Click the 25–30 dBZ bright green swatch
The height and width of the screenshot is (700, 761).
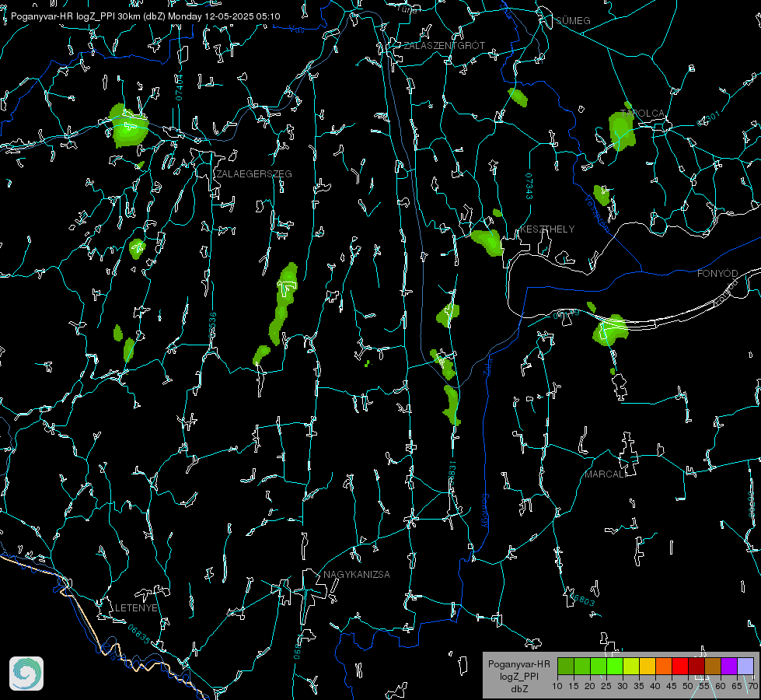click(x=615, y=666)
